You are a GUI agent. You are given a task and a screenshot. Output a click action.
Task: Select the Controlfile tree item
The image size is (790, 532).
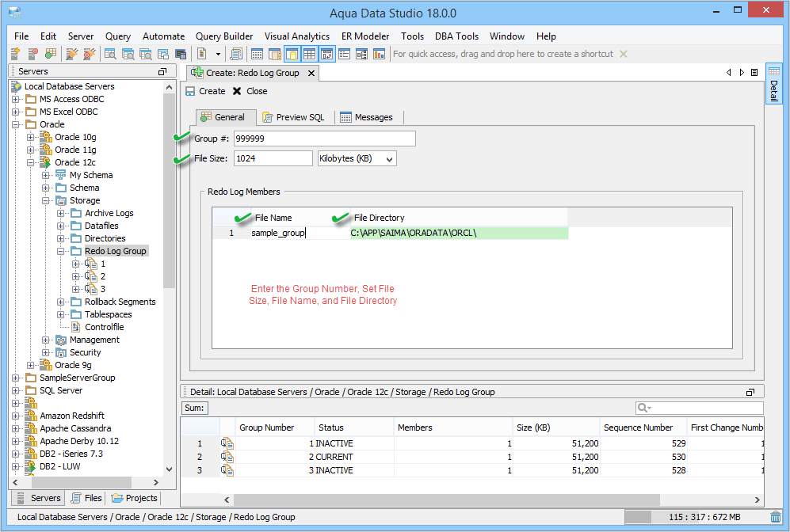click(x=104, y=327)
